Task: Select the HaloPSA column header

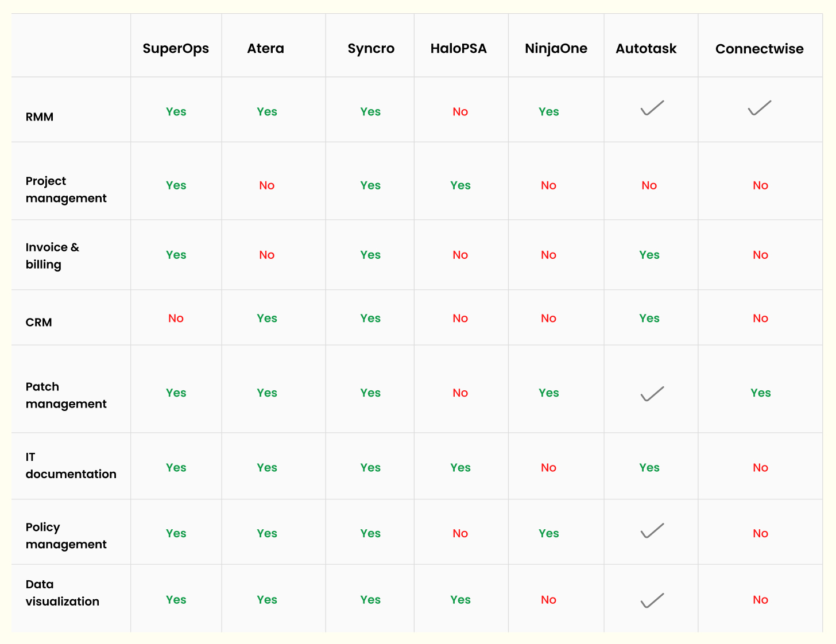Action: pyautogui.click(x=458, y=49)
